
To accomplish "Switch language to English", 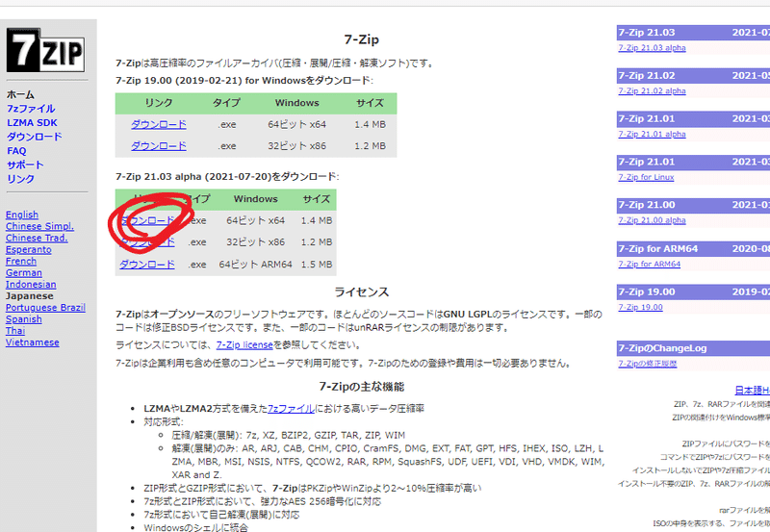I will (22, 215).
